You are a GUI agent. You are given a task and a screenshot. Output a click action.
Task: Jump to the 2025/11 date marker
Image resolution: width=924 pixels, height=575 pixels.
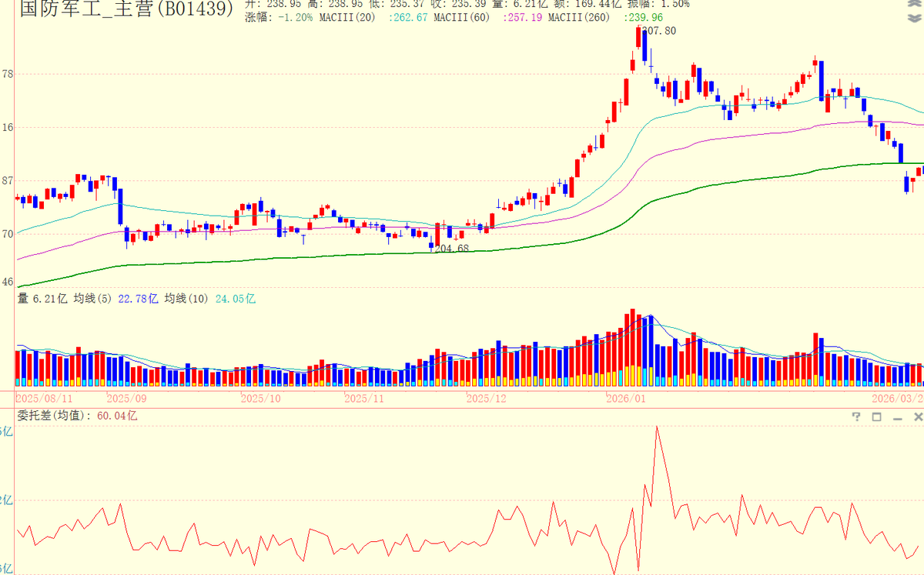[x=364, y=398]
